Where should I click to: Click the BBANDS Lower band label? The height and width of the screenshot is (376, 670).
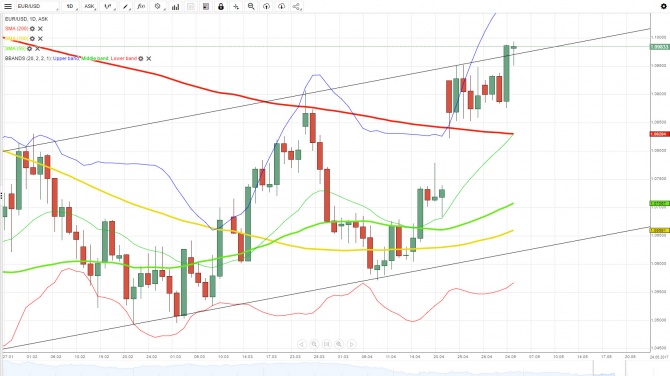(x=123, y=59)
